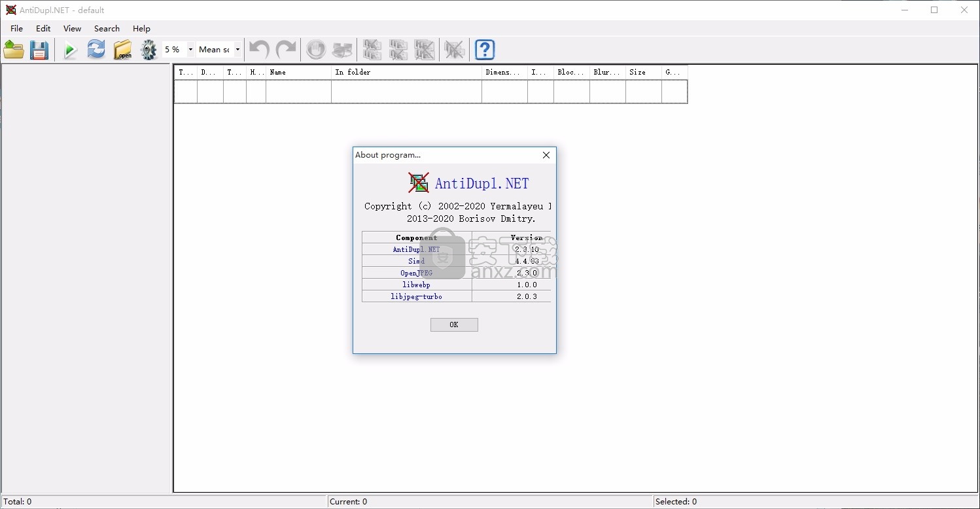Click the large 'AntiDupl.NET' heading in the dialog

482,183
